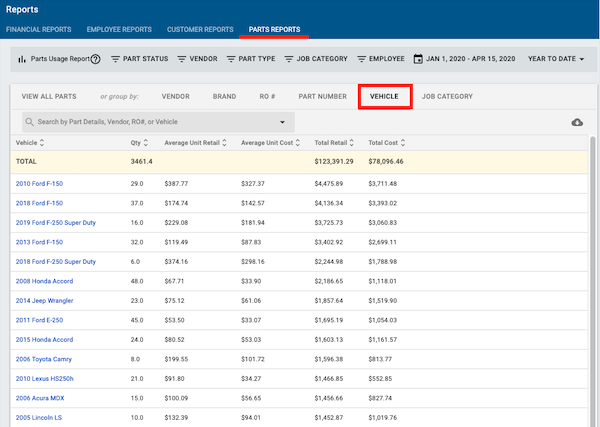Open the 2008 Honda Accord link

tap(44, 281)
